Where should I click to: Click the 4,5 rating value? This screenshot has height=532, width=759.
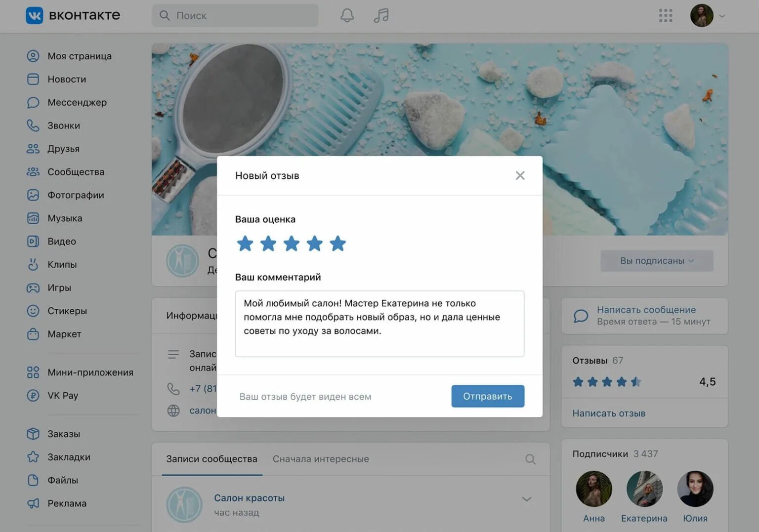pos(707,382)
